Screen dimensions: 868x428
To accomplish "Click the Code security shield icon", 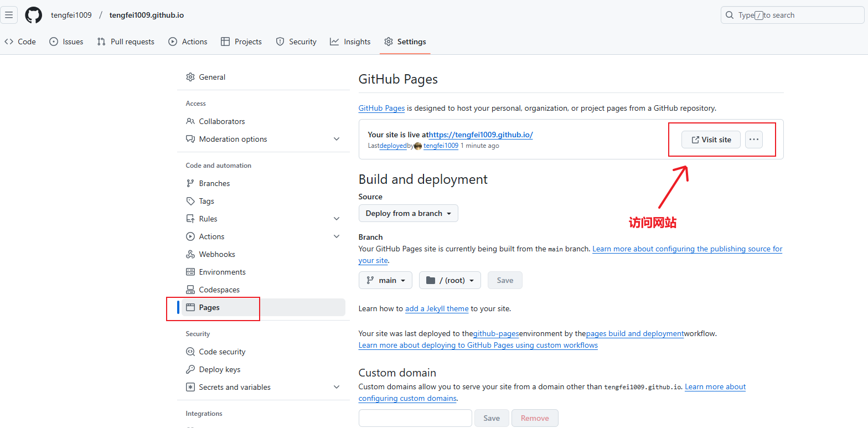I will pyautogui.click(x=190, y=352).
